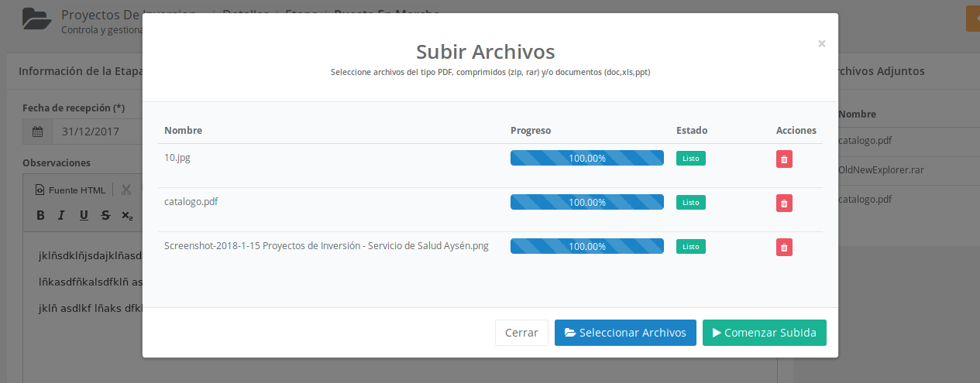
Task: Click the catalogo.pdf file name in the list
Action: (x=191, y=201)
